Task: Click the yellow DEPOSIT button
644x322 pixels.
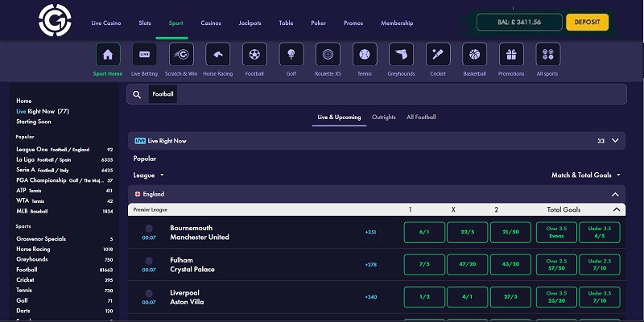Action: click(587, 23)
